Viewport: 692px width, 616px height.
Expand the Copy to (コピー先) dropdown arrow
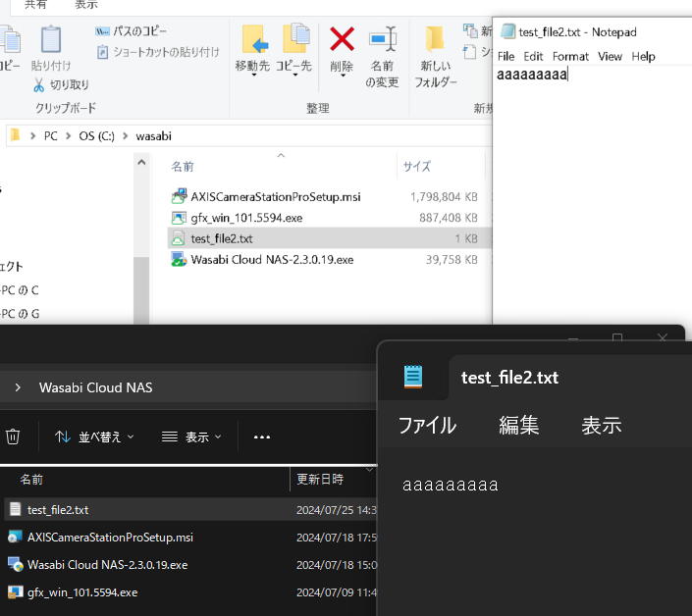tap(294, 76)
